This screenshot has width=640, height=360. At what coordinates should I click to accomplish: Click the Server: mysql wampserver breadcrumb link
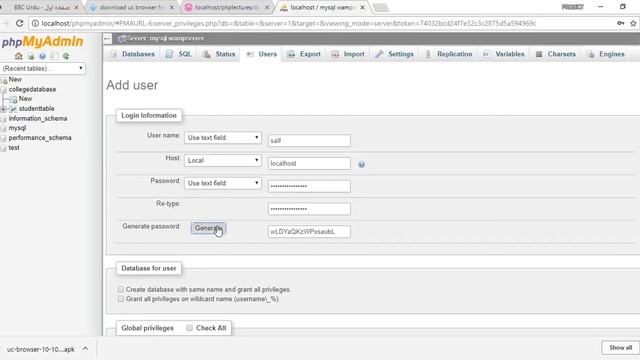165,38
